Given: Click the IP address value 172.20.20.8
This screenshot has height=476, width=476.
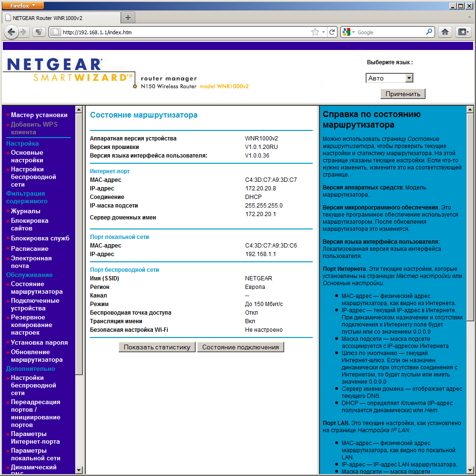Looking at the screenshot, I should (260, 188).
